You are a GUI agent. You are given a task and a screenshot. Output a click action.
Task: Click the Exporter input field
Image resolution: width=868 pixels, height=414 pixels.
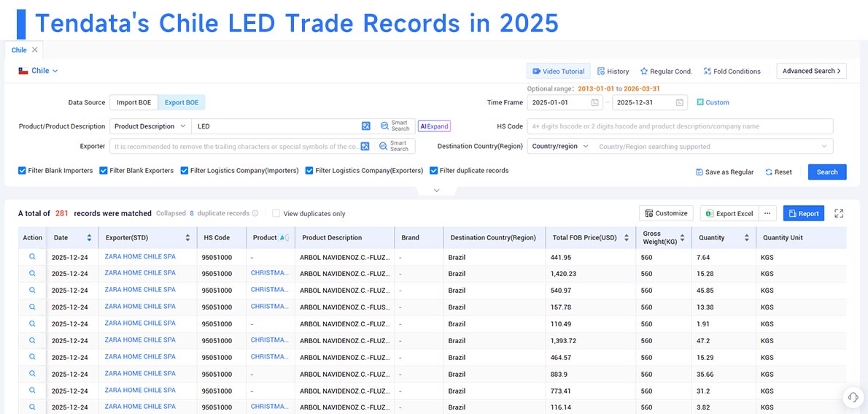pos(235,146)
